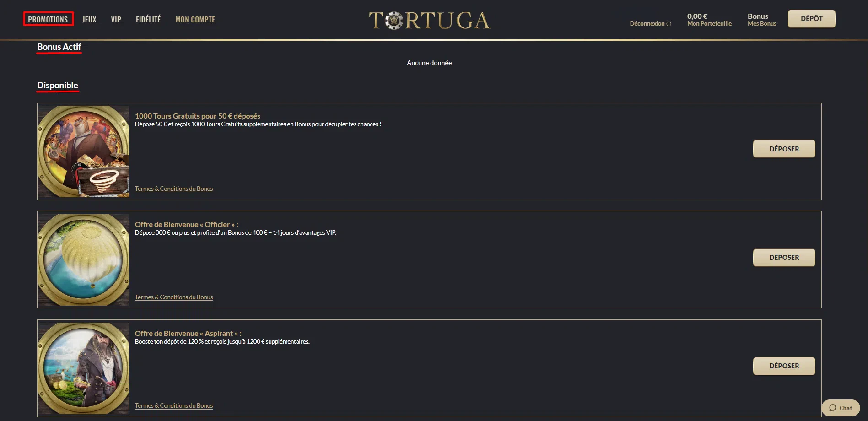The height and width of the screenshot is (421, 868).
Task: Click the pirate captain porthole image
Action: (x=83, y=368)
